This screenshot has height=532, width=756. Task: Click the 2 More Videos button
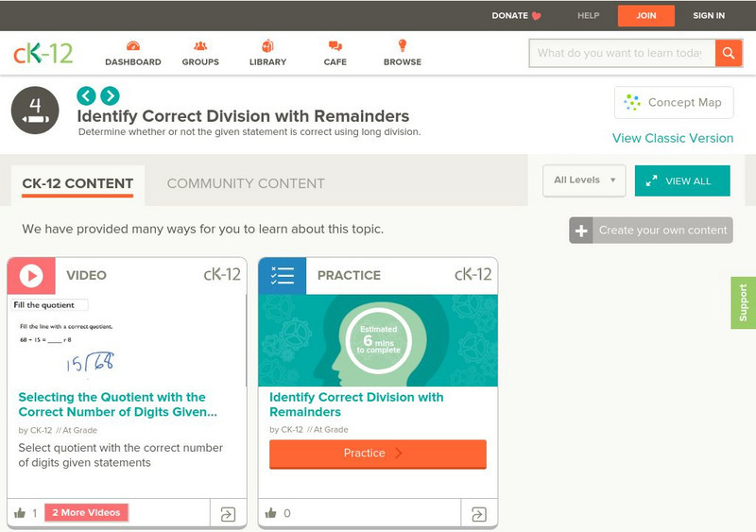86,513
